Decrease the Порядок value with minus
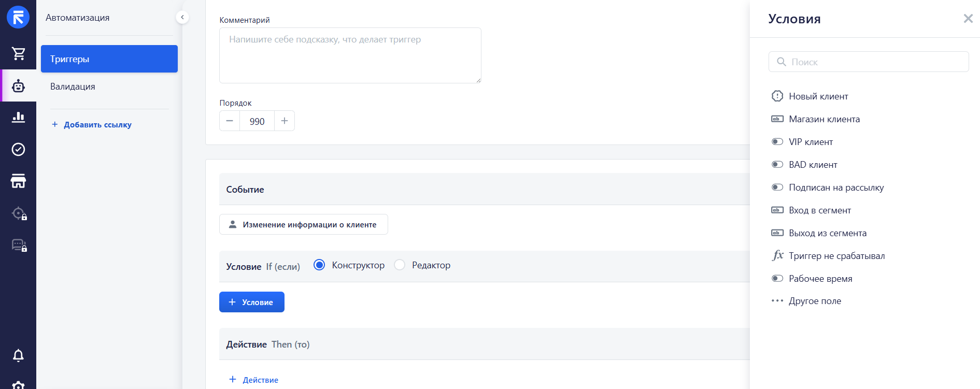Screen dimensions: 980x389 [x=230, y=121]
